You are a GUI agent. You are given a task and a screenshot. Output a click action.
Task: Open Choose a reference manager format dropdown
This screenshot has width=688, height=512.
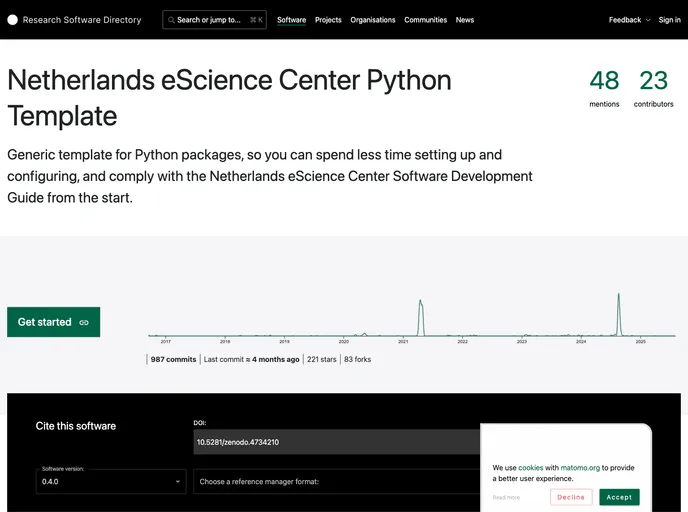[x=337, y=481]
